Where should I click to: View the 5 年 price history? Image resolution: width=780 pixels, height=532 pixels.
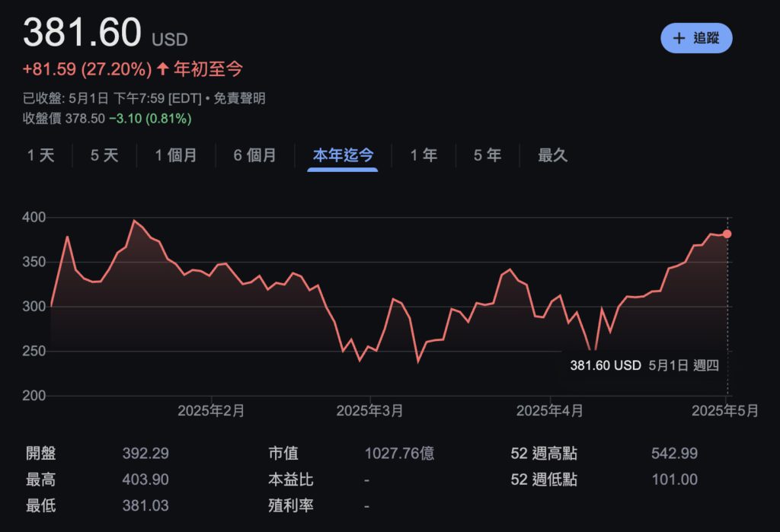click(487, 155)
